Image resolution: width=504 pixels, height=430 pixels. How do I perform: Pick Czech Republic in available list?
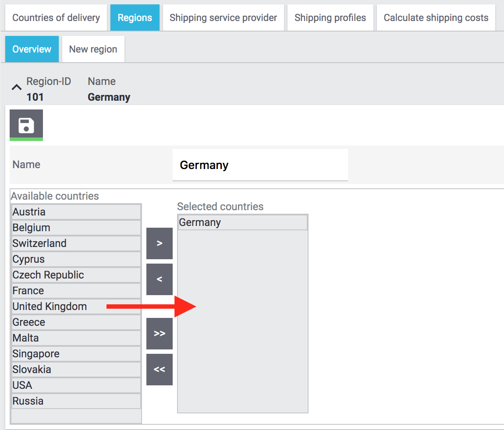tap(48, 275)
